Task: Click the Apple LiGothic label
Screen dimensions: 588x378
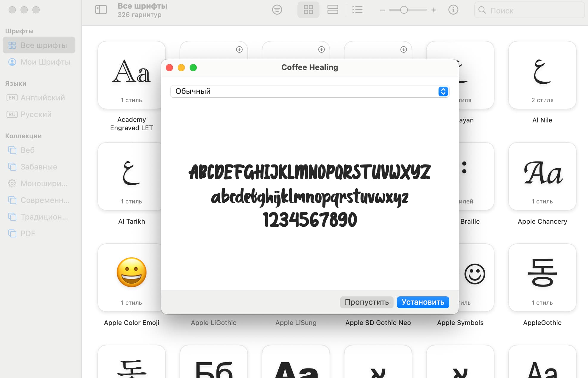Action: point(213,323)
